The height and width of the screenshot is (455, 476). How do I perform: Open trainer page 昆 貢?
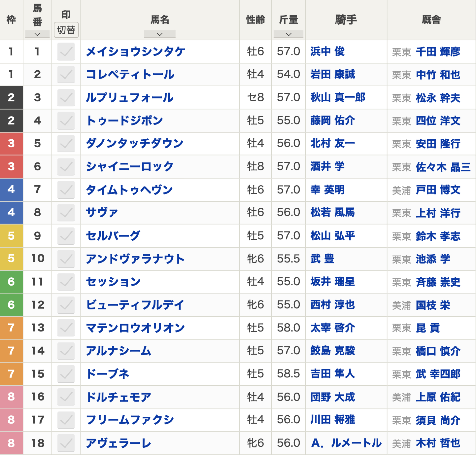[x=428, y=328]
